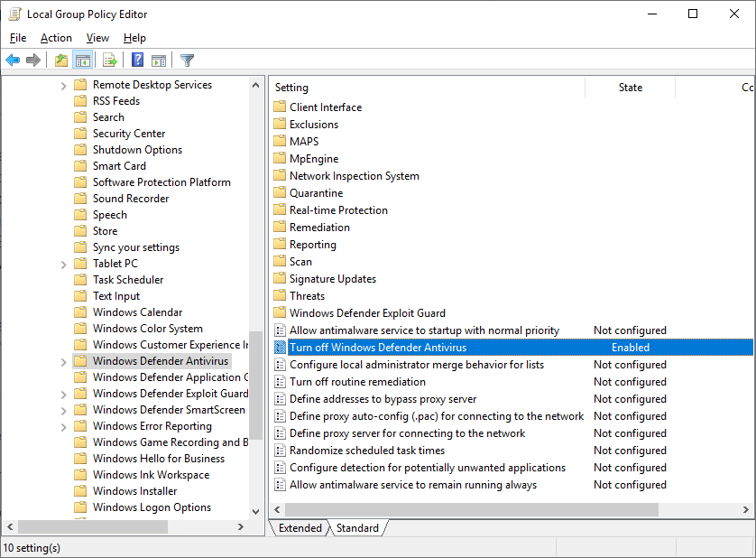Click the Threats folder icon

click(x=280, y=295)
